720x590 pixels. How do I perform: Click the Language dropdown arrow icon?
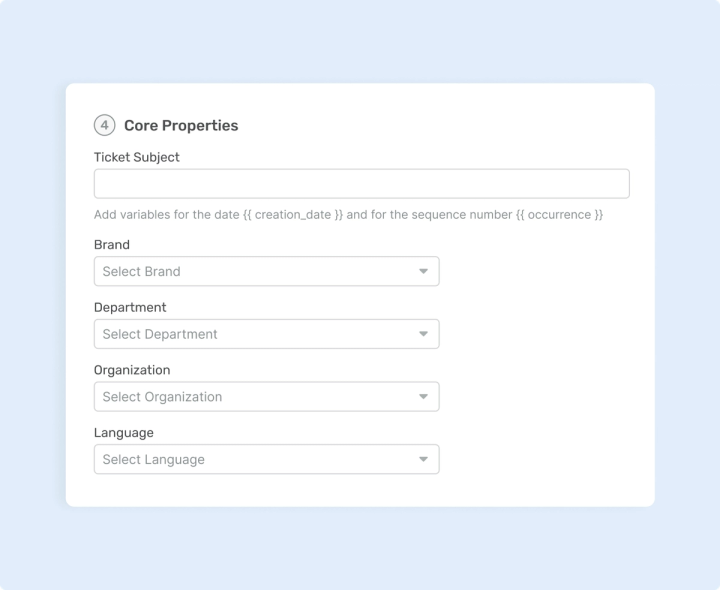423,460
